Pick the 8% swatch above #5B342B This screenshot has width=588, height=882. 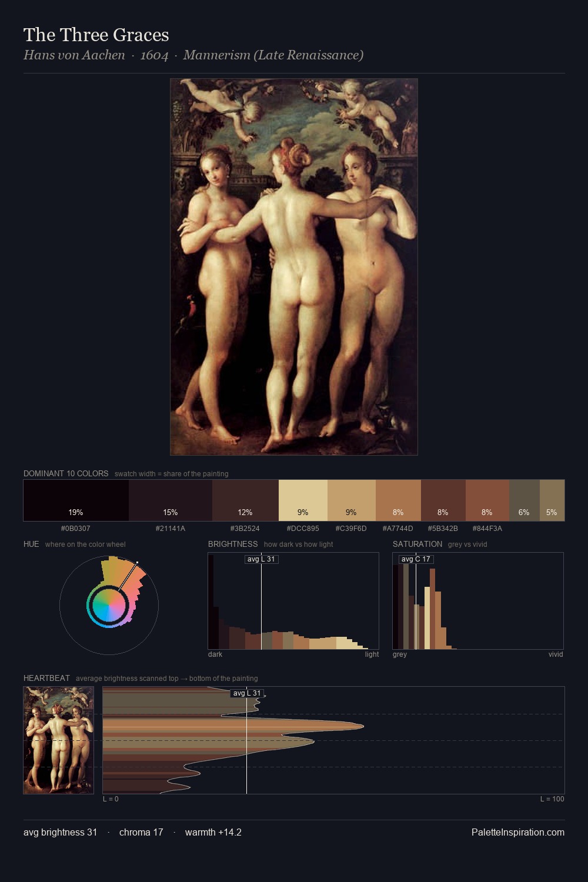443,500
